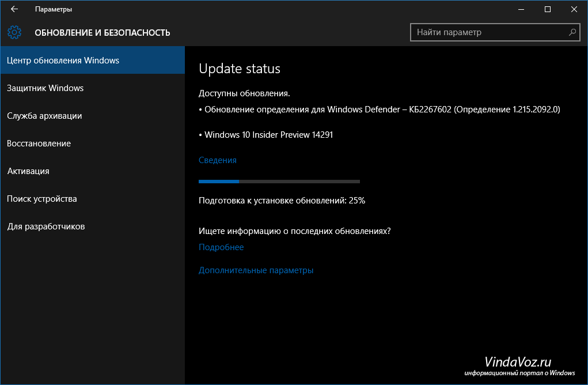
Task: Select "Windows 10 Insider Preview 14291" entry
Action: pyautogui.click(x=265, y=135)
